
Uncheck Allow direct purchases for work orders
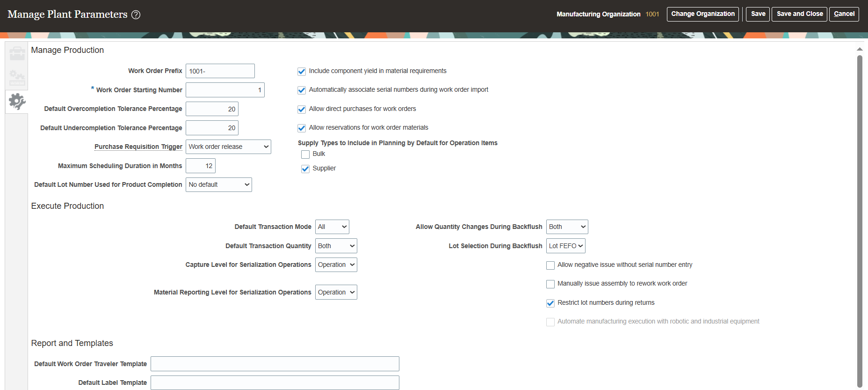point(302,110)
